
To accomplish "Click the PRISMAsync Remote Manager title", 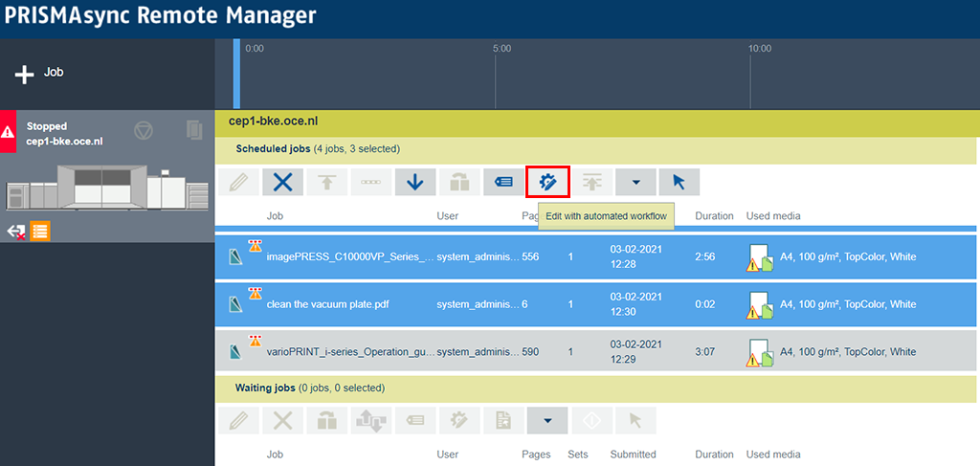I will click(x=160, y=16).
